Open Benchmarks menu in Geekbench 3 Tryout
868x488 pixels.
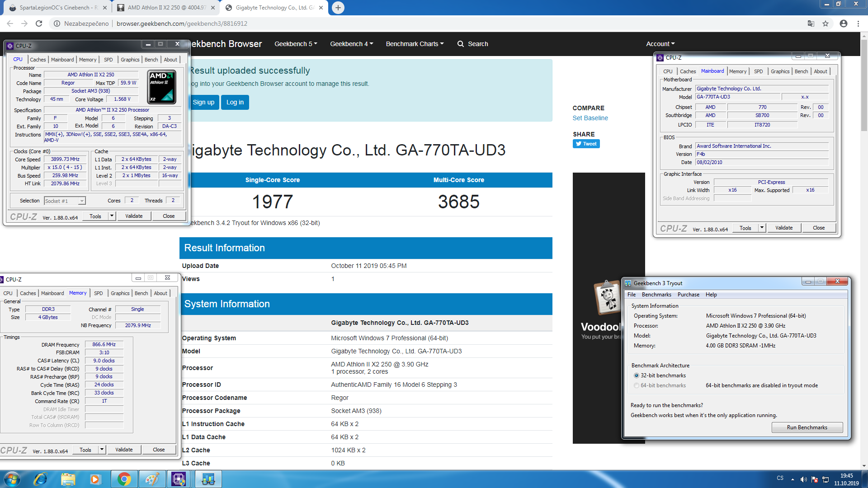(656, 295)
